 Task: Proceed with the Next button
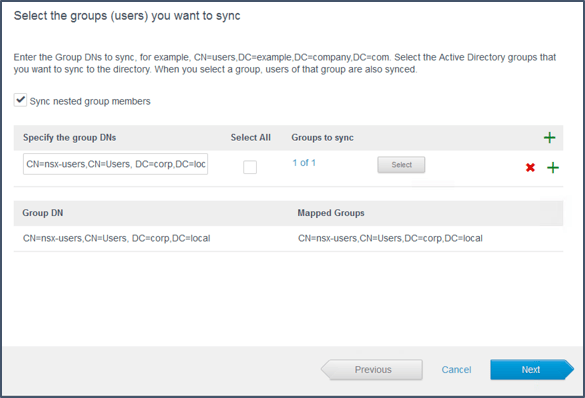pos(532,369)
